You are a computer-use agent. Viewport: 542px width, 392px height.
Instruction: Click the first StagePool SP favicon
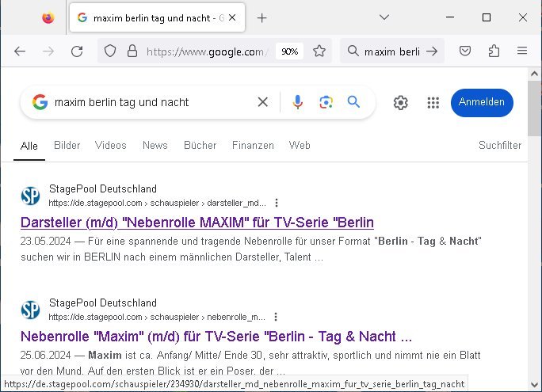click(x=30, y=196)
